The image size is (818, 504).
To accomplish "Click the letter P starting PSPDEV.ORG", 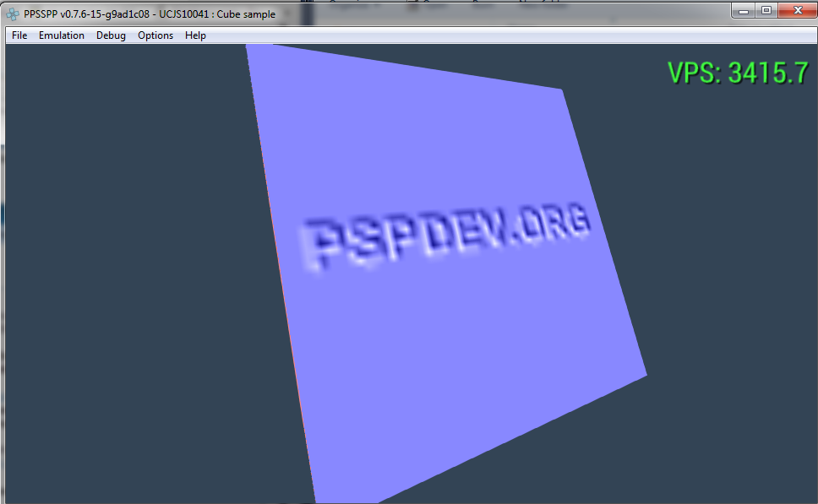I will 316,247.
